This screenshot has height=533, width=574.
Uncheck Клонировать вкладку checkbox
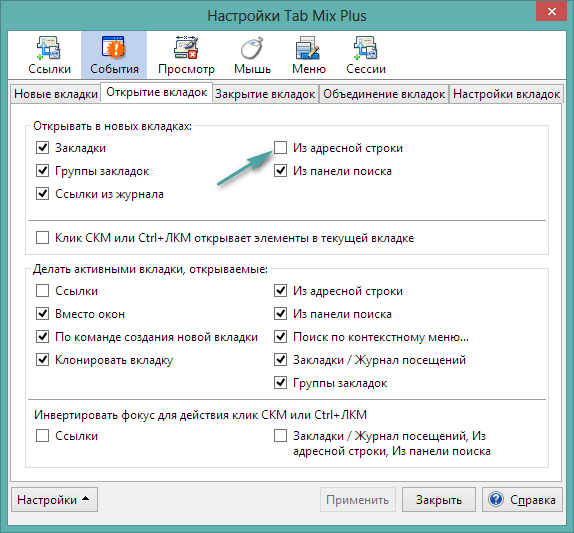pos(42,360)
